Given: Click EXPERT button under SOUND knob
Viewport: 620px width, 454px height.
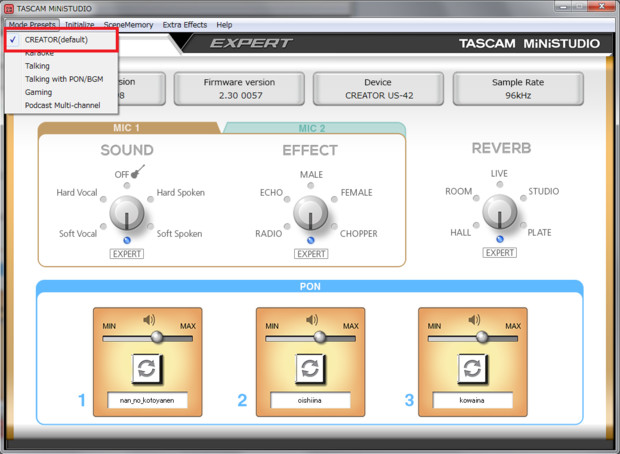Looking at the screenshot, I should [127, 253].
